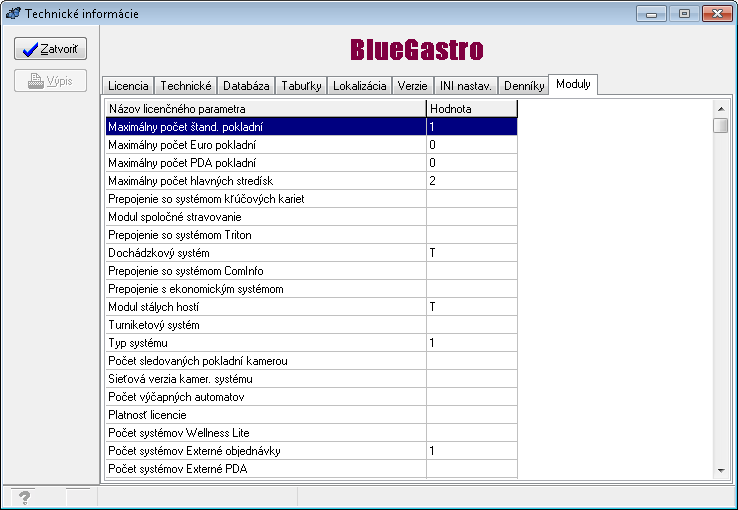
Task: Switch to the Denníky tab
Action: point(524,86)
